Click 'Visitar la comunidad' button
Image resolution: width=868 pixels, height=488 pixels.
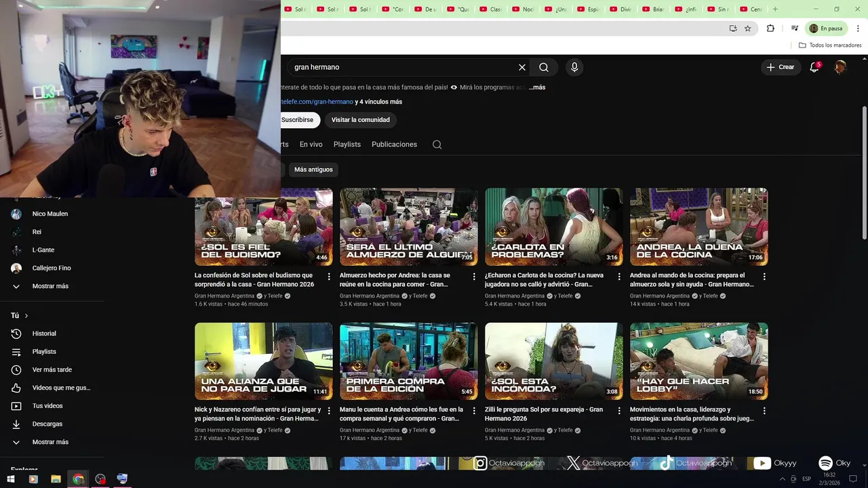[361, 120]
